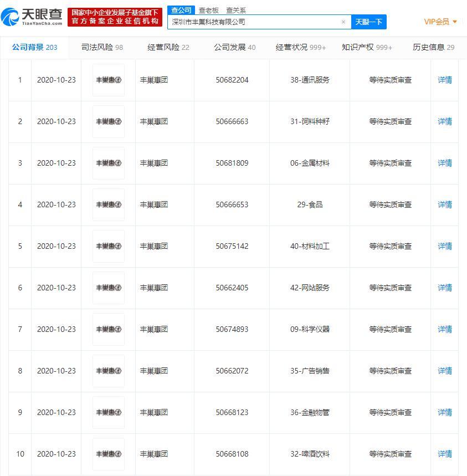Switch to the 查关系 search tab
This screenshot has width=467, height=476.
click(236, 11)
